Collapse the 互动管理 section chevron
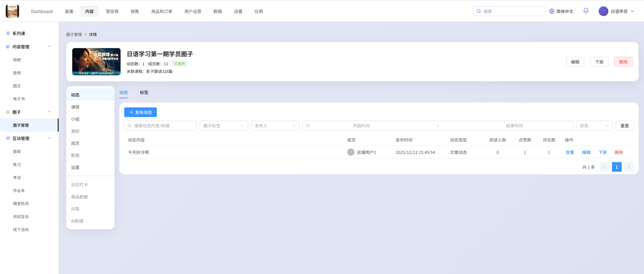The height and width of the screenshot is (274, 644). click(49, 138)
